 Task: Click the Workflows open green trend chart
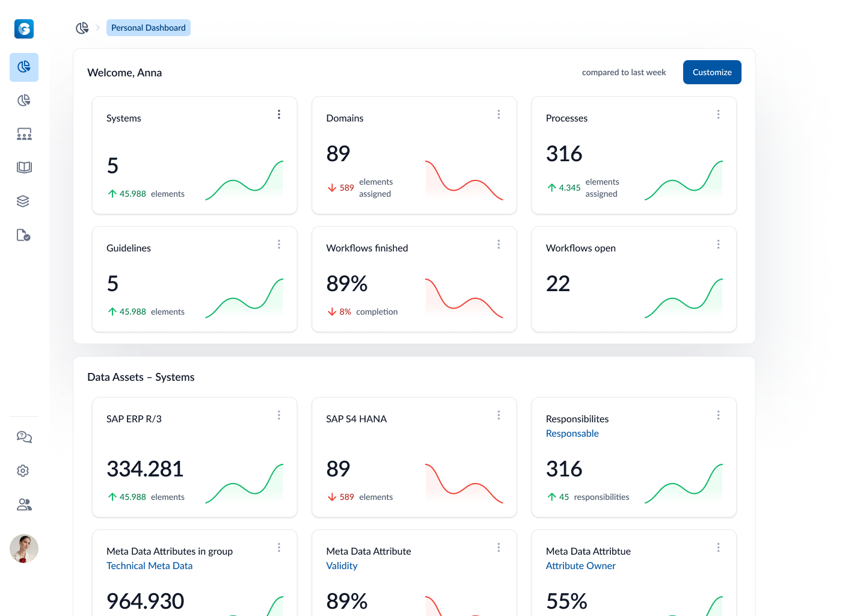click(x=684, y=298)
